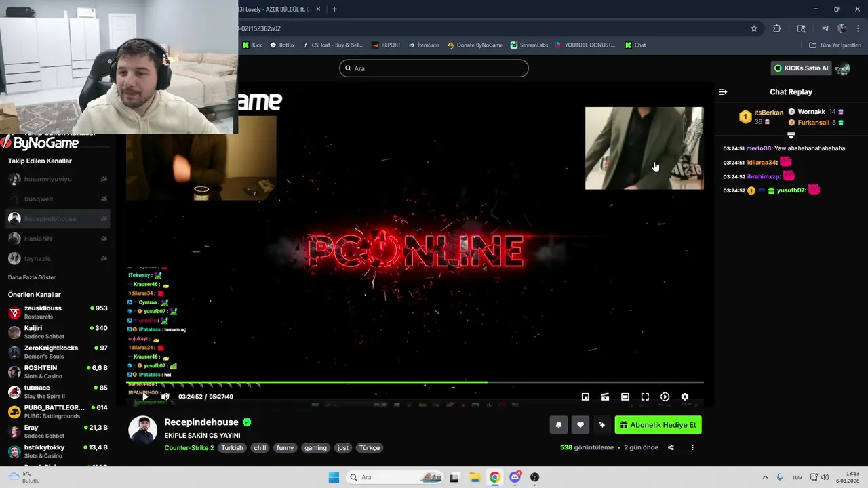This screenshot has height=488, width=868.
Task: Open the three-dot more options menu
Action: pos(692,447)
